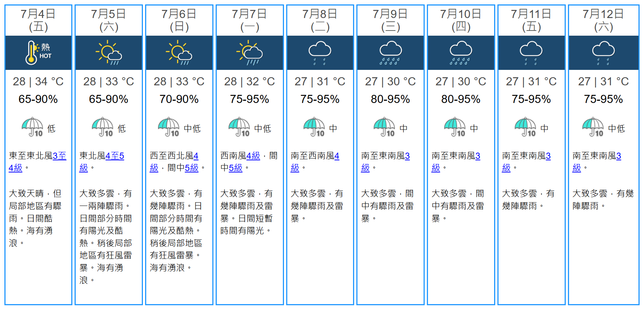Click the July 11 forecast description text
Screen dimensions: 644x310
click(x=528, y=200)
